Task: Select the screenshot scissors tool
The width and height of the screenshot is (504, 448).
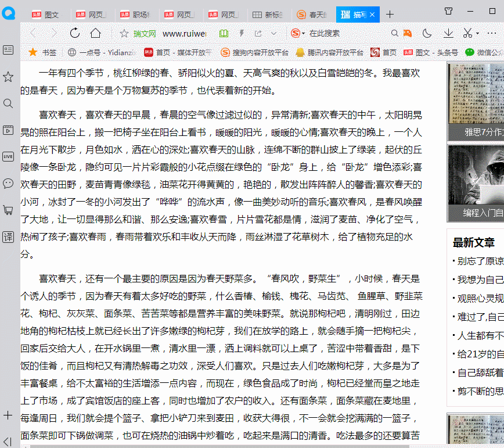Action: tap(468, 33)
